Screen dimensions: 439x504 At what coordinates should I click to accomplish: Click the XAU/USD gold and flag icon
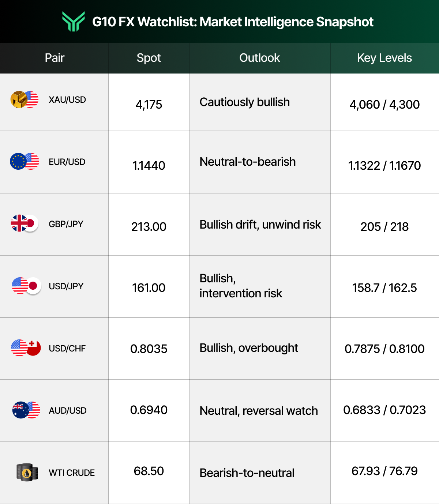pyautogui.click(x=25, y=99)
